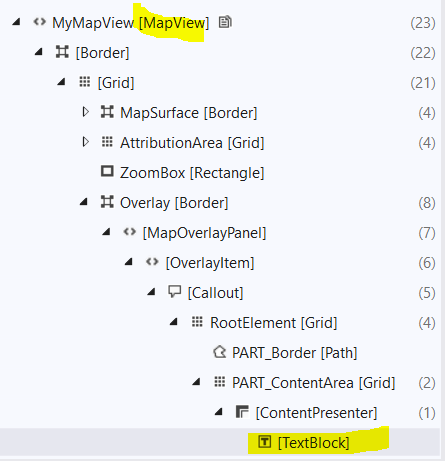Click the MapOverlayPanel angle-brackets icon

[x=130, y=232]
